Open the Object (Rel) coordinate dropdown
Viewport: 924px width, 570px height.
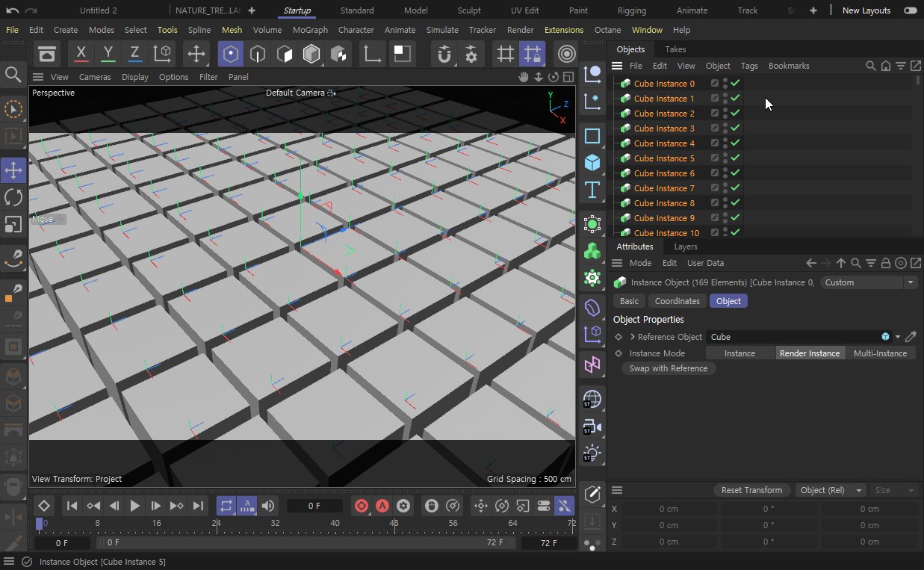click(x=830, y=490)
